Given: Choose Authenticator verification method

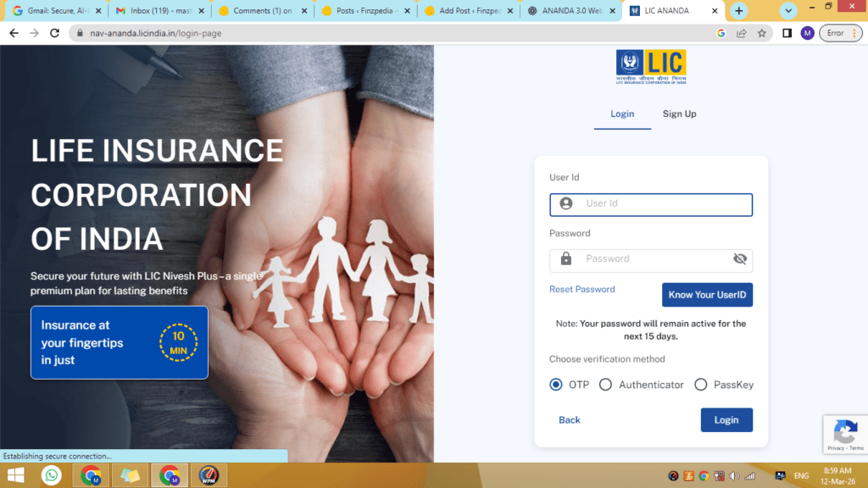Looking at the screenshot, I should [x=605, y=385].
